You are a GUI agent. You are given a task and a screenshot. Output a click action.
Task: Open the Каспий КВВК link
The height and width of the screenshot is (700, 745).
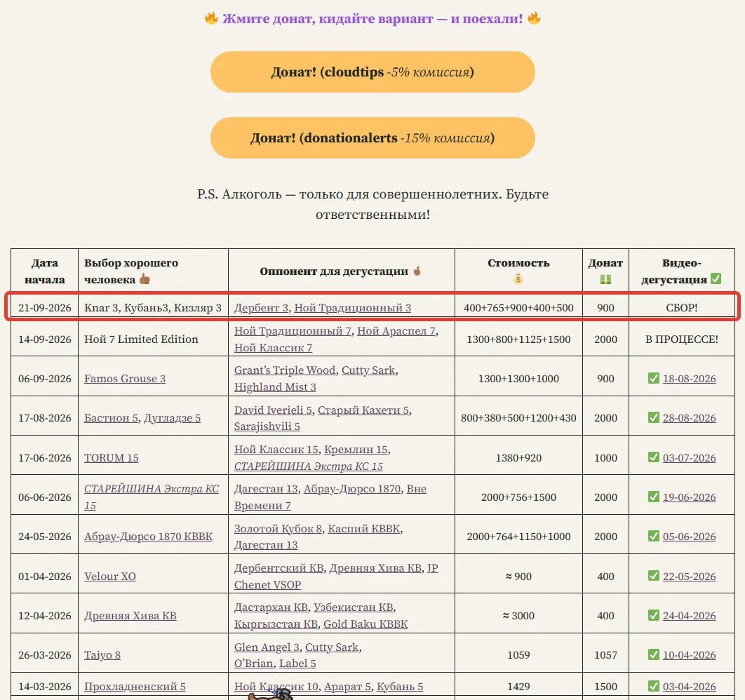[x=364, y=529]
